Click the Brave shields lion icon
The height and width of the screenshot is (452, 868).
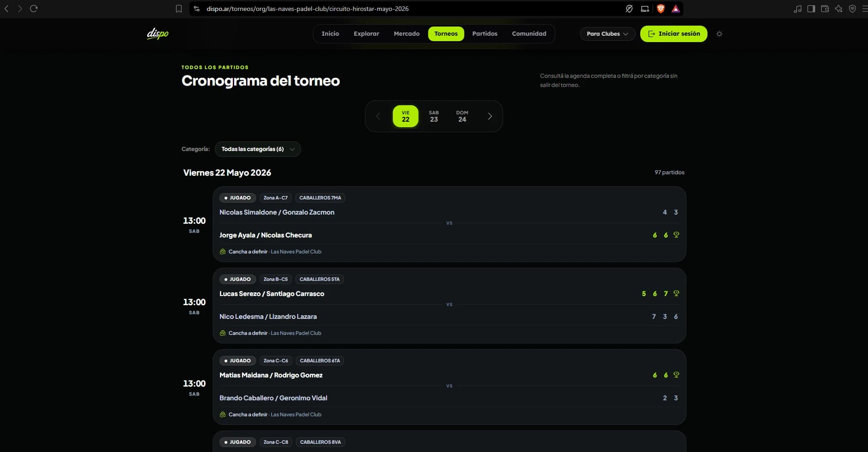point(660,9)
